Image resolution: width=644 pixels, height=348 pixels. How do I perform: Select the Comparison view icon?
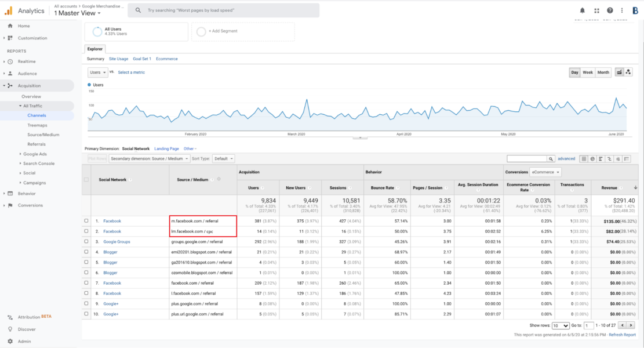609,158
